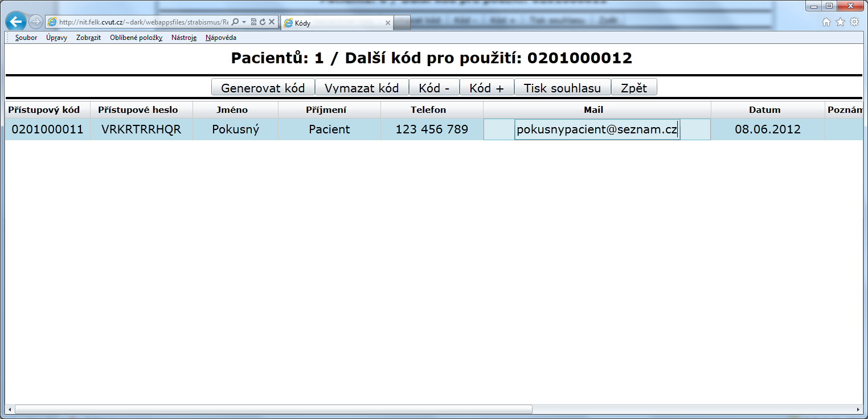Click the scrollbar right arrow
868x419 pixels.
858,409
